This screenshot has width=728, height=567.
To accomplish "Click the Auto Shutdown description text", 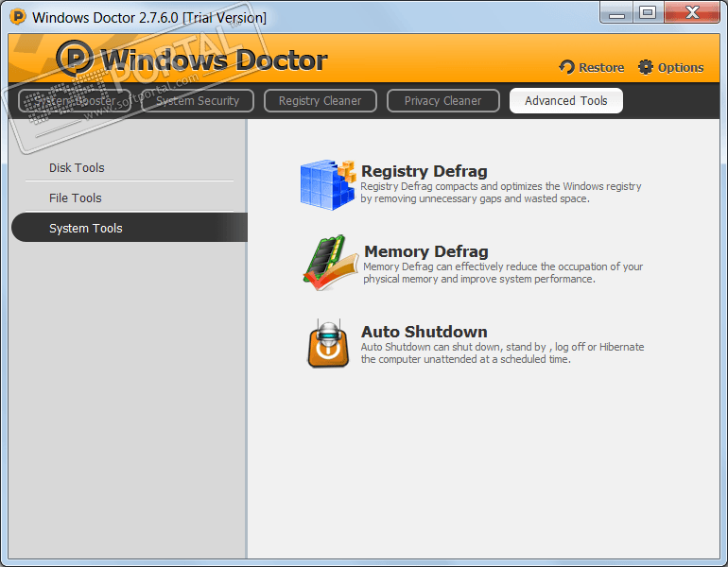I will pyautogui.click(x=502, y=353).
